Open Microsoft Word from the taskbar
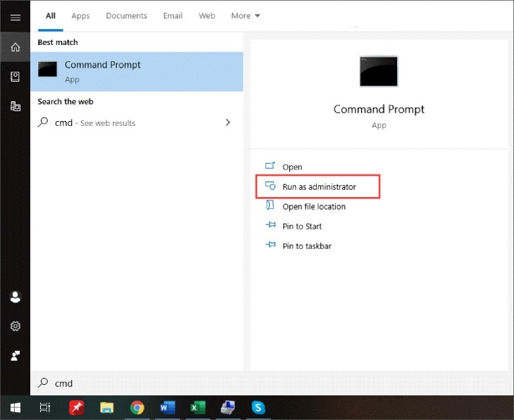514x420 pixels. 168,407
